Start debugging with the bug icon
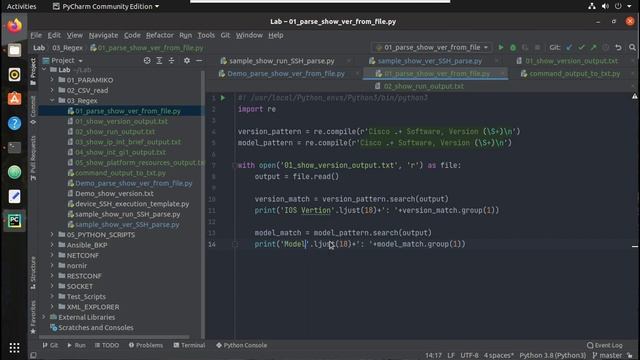The width and height of the screenshot is (640, 360). click(513, 47)
